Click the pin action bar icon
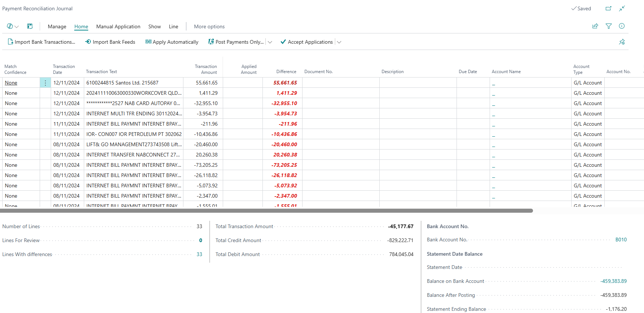644x313 pixels. click(x=622, y=42)
